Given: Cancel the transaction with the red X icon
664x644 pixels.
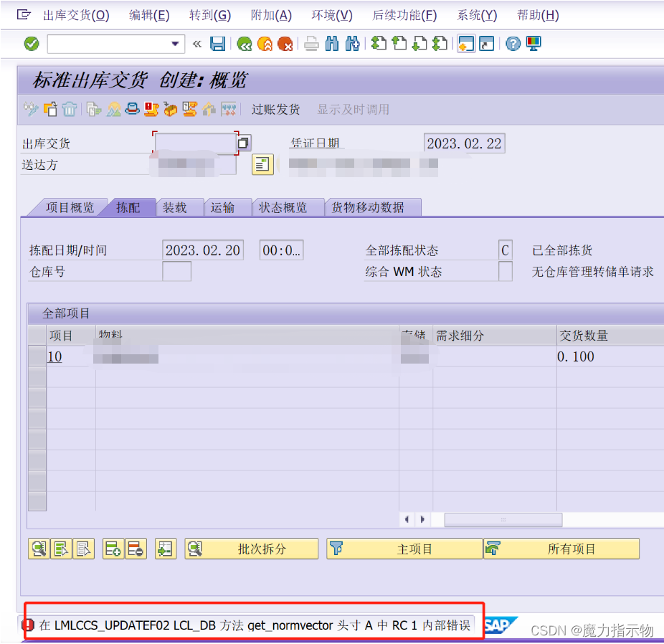Looking at the screenshot, I should [285, 44].
